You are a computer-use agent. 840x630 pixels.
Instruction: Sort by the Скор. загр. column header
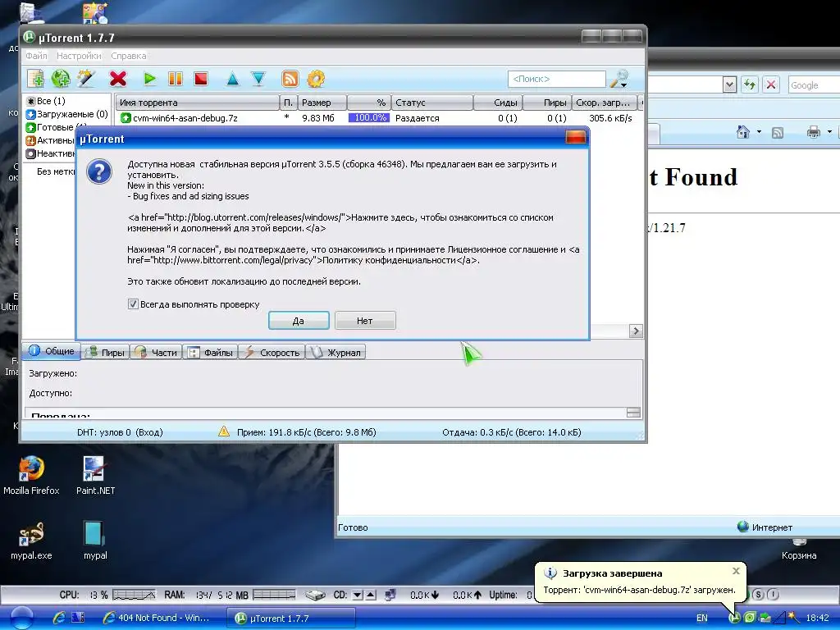(605, 103)
